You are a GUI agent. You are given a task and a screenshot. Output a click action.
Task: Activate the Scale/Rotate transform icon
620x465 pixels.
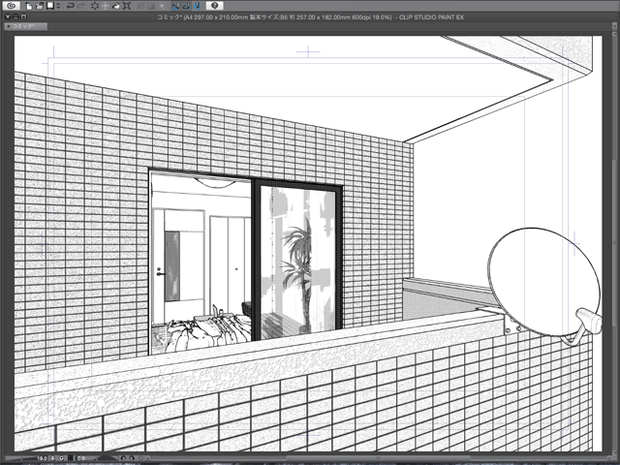[x=127, y=6]
